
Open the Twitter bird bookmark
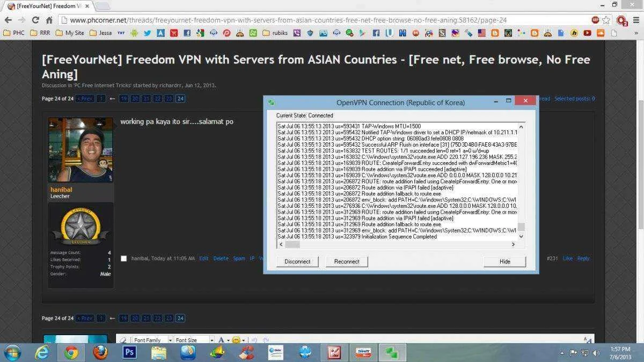(x=147, y=33)
